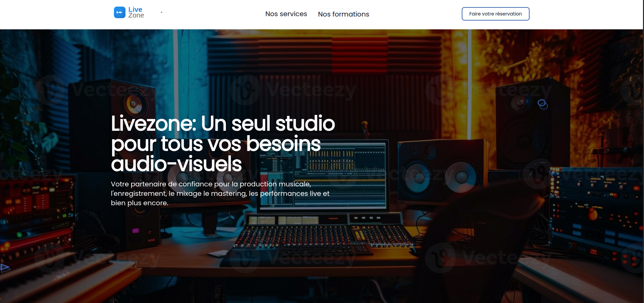Click the 'Votre partenaire de confiance' paragraph
The image size is (644, 303).
pyautogui.click(x=220, y=193)
